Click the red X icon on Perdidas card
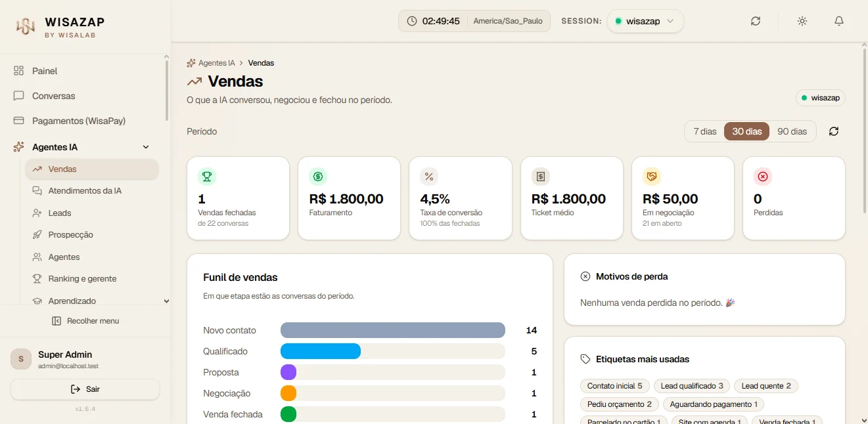Image resolution: width=868 pixels, height=424 pixels. (763, 177)
